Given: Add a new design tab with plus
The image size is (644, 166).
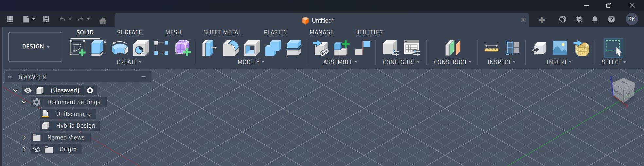Looking at the screenshot, I should pyautogui.click(x=542, y=20).
